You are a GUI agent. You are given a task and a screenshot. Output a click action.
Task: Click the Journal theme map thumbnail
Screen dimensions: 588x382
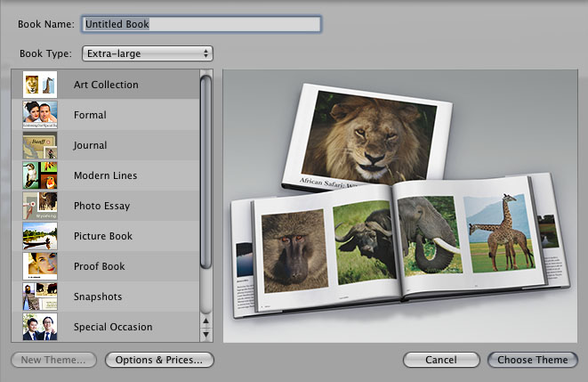click(40, 145)
